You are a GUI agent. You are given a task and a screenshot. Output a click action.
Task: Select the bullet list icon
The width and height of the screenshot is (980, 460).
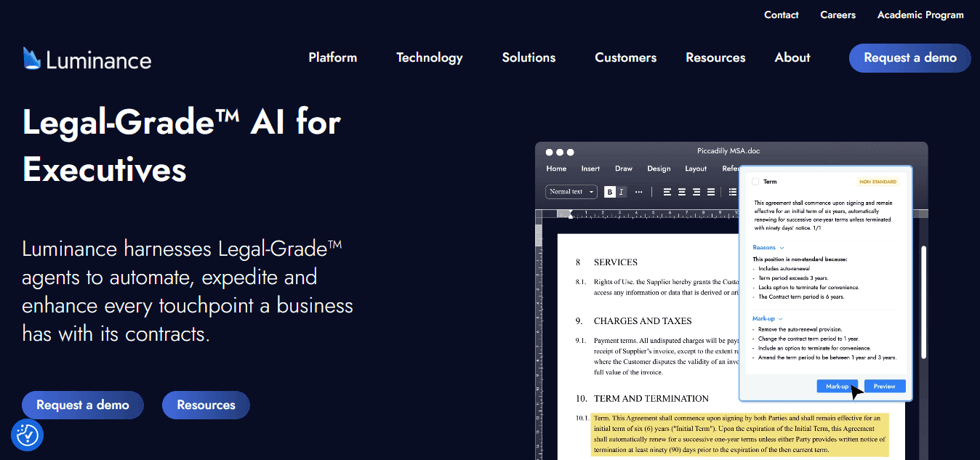(733, 192)
